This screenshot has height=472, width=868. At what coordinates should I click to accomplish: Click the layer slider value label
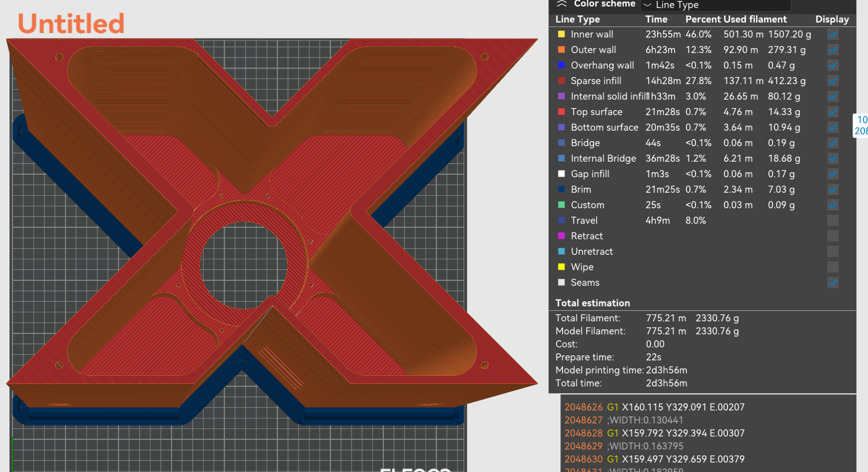[x=861, y=125]
